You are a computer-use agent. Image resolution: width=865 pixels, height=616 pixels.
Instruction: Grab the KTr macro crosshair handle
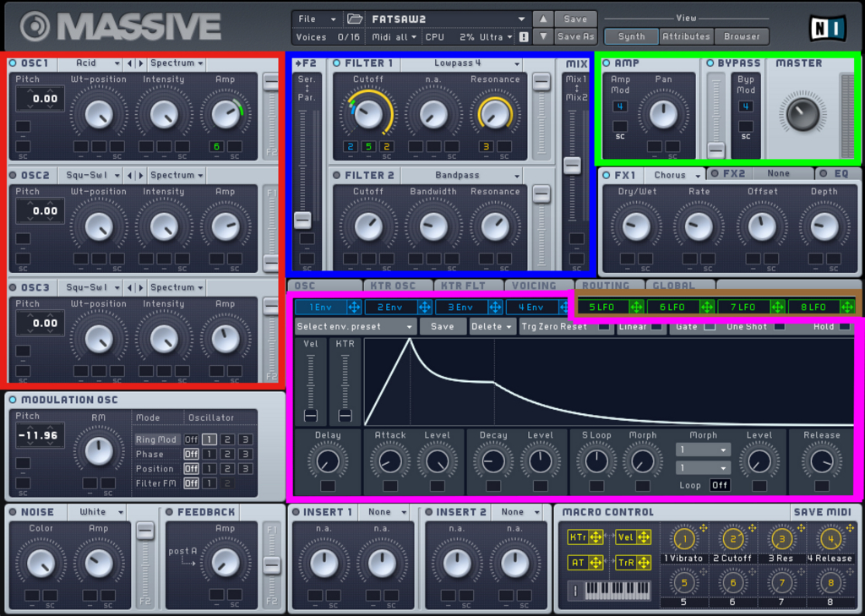[596, 537]
